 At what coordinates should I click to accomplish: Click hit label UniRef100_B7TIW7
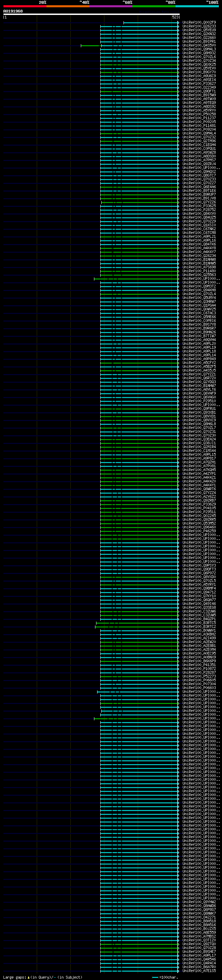(x=199, y=336)
